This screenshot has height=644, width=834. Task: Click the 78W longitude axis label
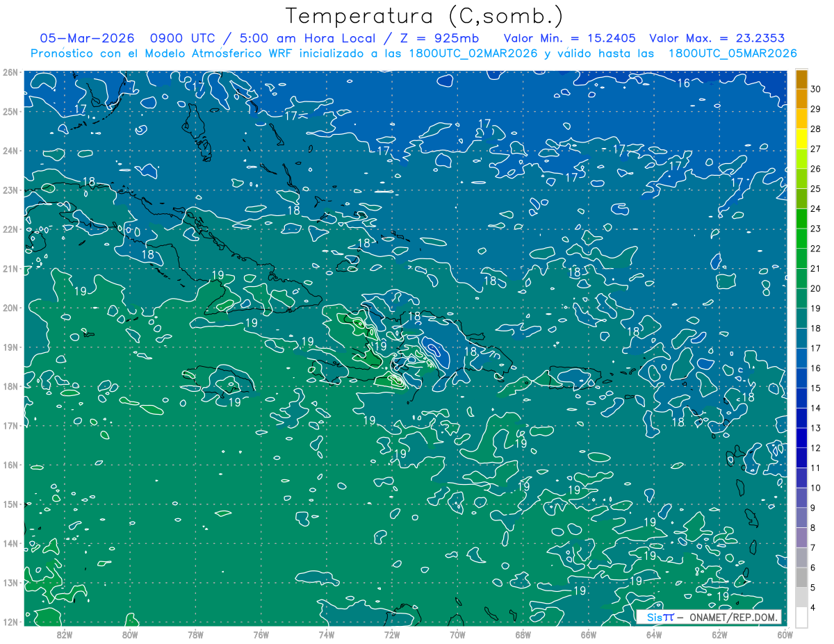click(x=195, y=634)
